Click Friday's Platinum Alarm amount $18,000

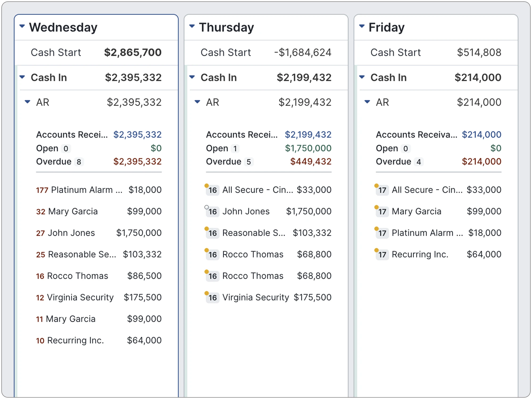[485, 233]
